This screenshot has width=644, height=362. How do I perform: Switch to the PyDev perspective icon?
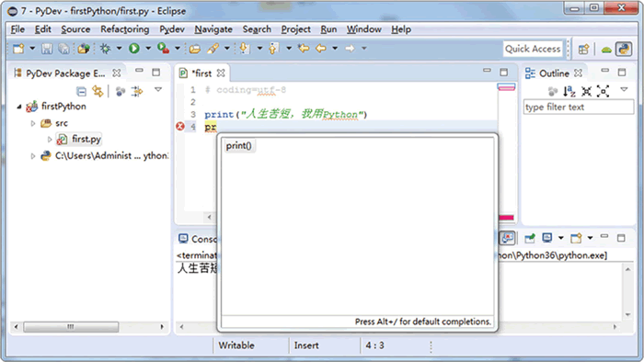click(624, 50)
